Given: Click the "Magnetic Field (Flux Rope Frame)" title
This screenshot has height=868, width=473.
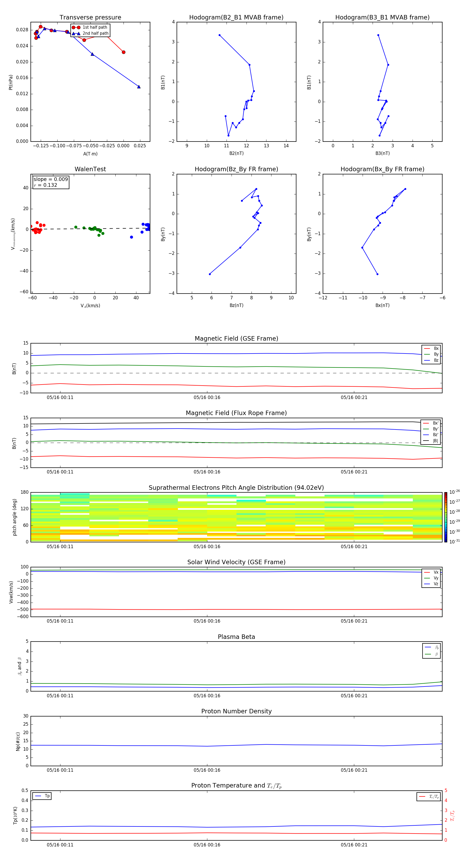Looking at the screenshot, I should pyautogui.click(x=236, y=413).
